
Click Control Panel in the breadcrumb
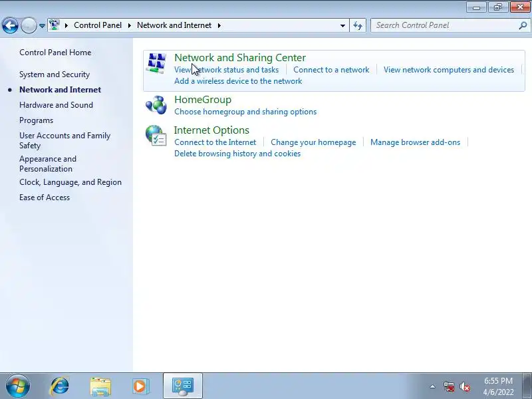tap(98, 25)
